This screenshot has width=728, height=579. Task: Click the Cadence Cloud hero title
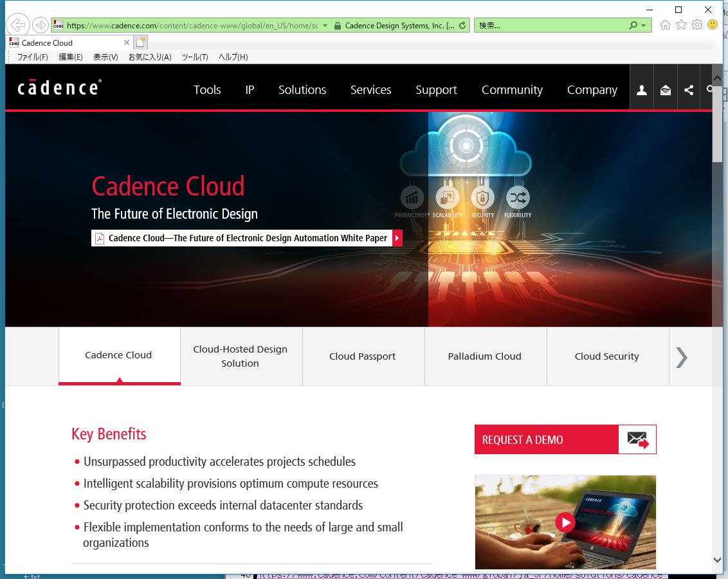click(168, 186)
